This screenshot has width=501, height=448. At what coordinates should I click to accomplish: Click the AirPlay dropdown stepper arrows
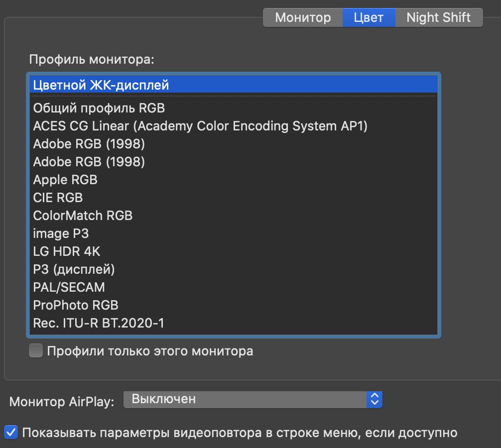[x=375, y=399]
